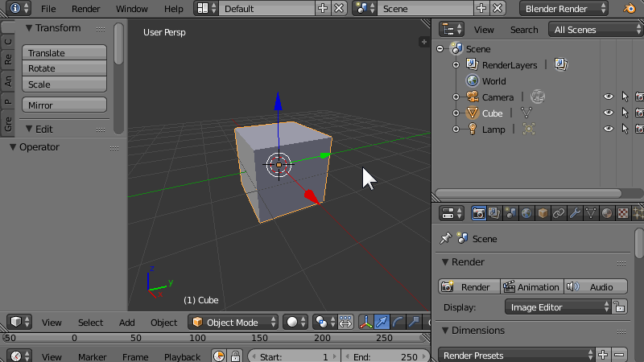Hide the Cube using its eye icon
Viewport: 644px width, 362px height.
(x=609, y=113)
